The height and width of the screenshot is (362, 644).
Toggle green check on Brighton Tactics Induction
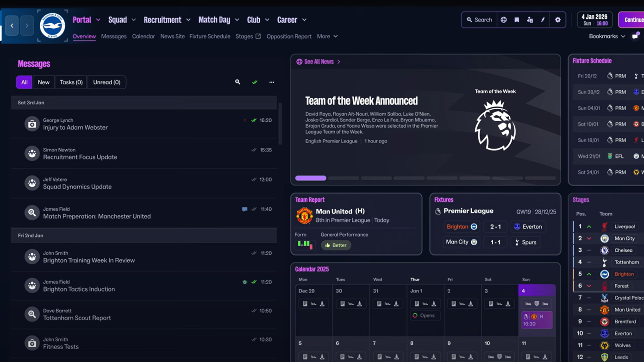[x=254, y=282]
